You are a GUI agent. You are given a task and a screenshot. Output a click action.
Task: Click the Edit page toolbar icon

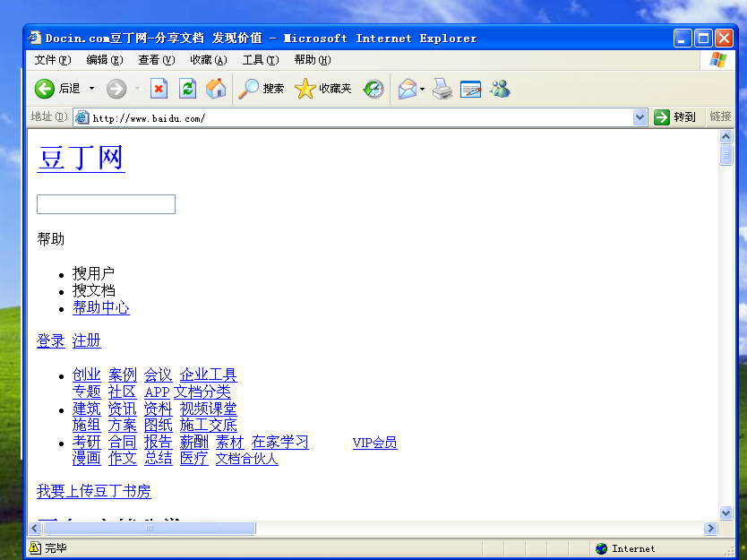click(471, 89)
